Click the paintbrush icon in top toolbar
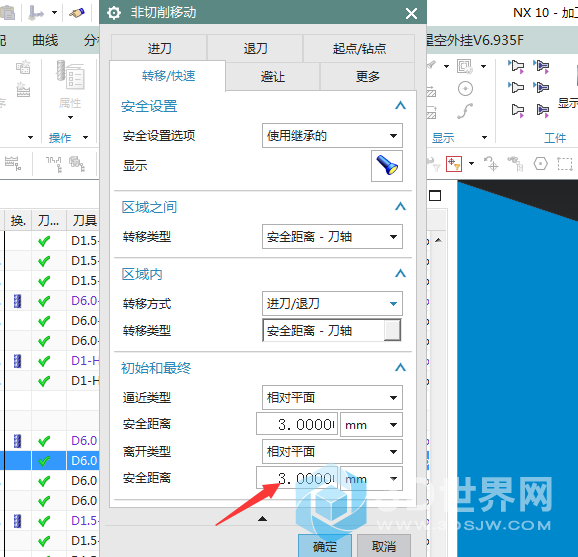 (77, 13)
